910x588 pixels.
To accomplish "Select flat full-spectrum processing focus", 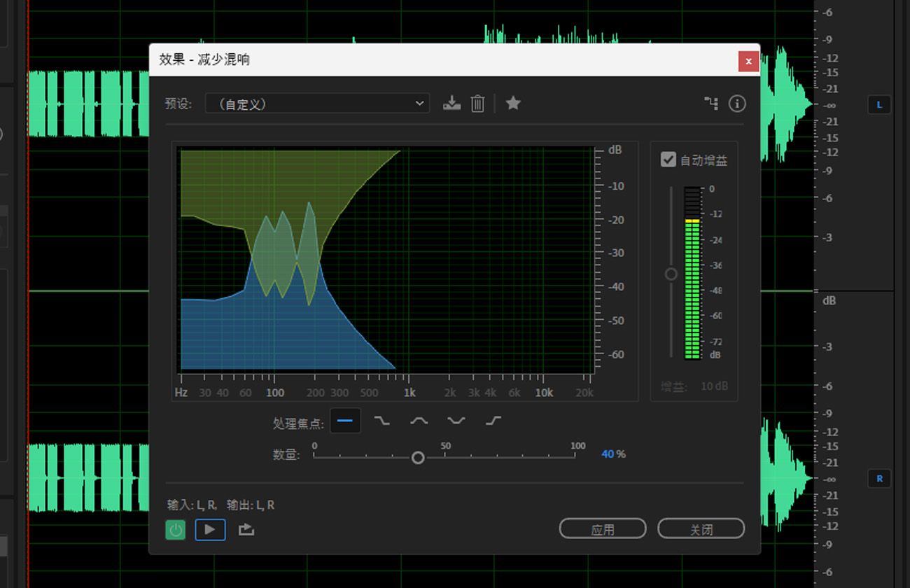I will (345, 421).
